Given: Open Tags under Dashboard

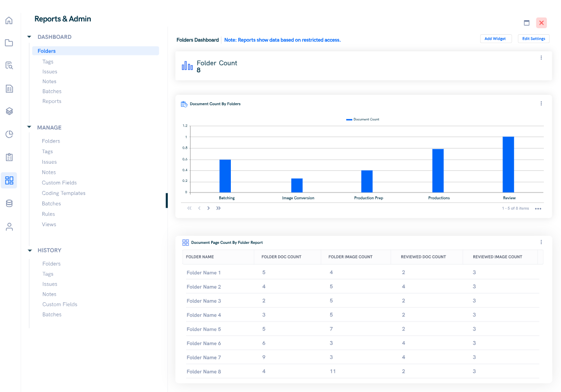Looking at the screenshot, I should coord(48,62).
